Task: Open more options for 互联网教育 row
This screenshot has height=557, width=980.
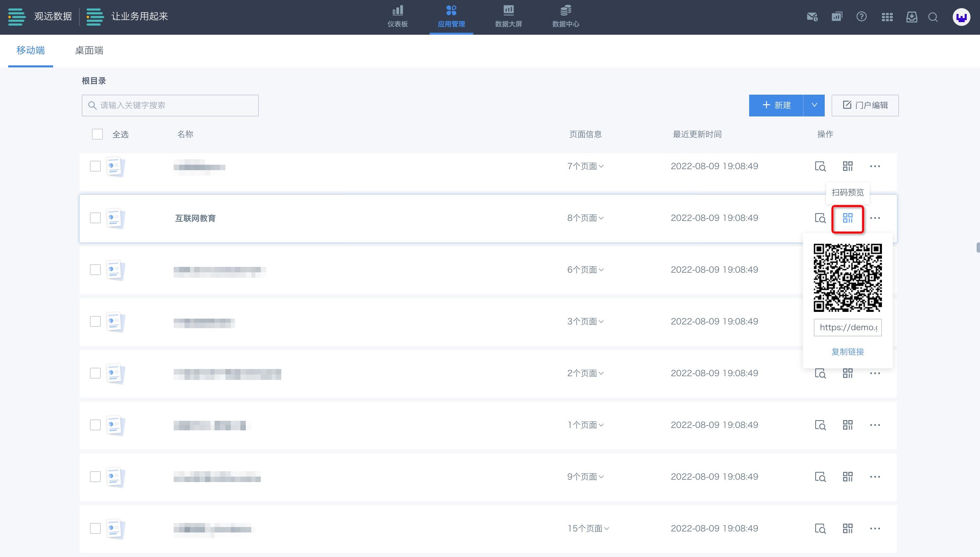Action: (x=875, y=218)
